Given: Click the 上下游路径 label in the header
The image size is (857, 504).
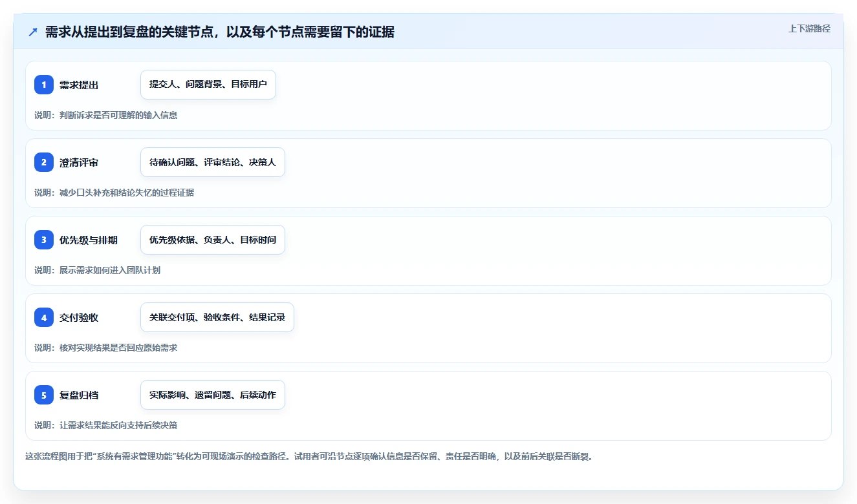Looking at the screenshot, I should click(809, 28).
